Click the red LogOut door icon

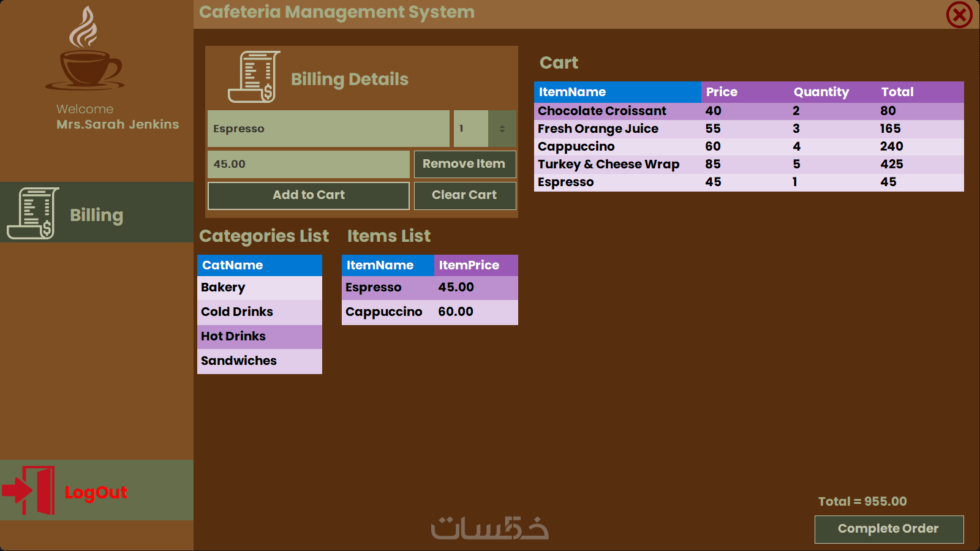coord(28,490)
